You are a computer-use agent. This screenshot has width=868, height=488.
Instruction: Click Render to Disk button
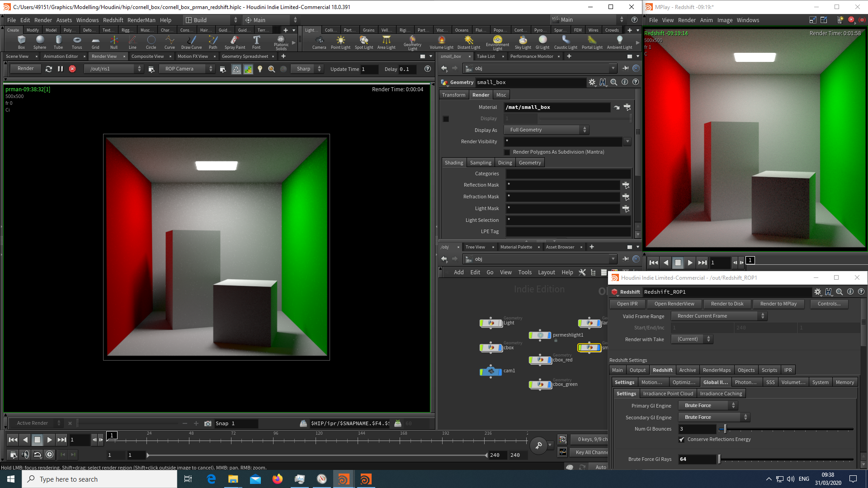727,304
